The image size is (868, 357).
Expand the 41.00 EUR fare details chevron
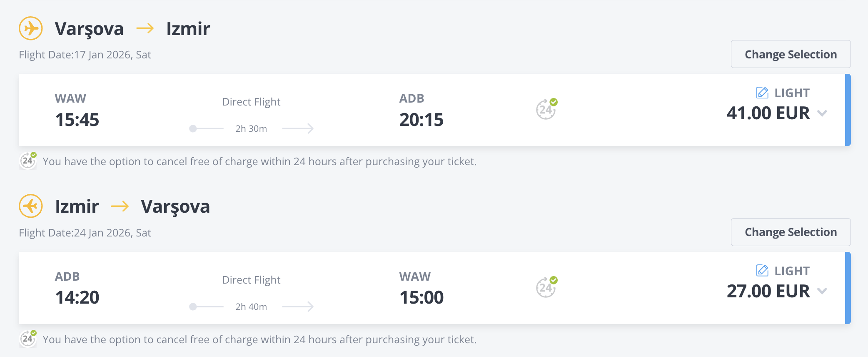point(822,113)
